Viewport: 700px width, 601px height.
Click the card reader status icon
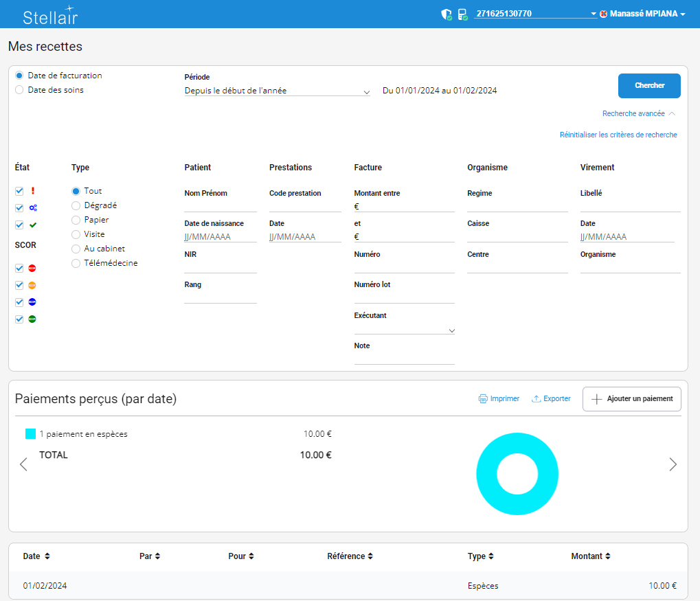coord(462,14)
